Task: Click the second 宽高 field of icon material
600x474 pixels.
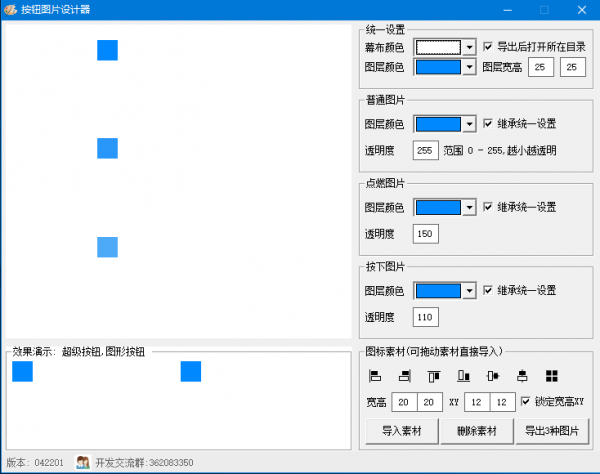Action: (430, 402)
